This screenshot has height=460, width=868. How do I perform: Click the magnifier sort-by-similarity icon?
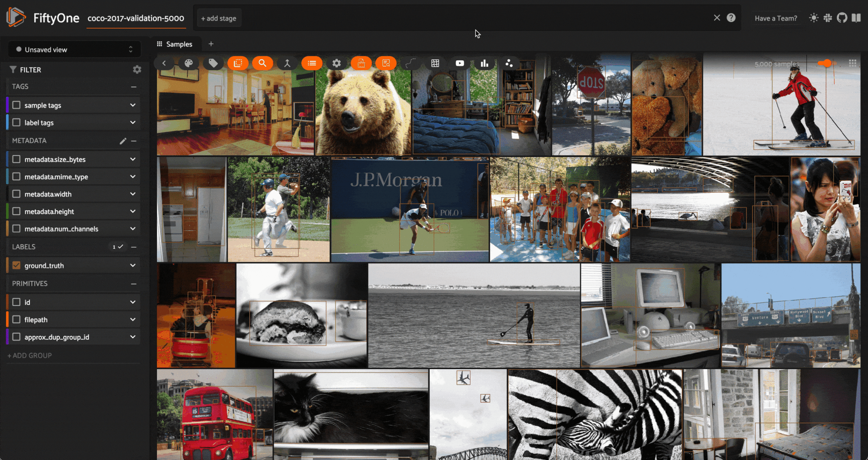click(x=262, y=63)
